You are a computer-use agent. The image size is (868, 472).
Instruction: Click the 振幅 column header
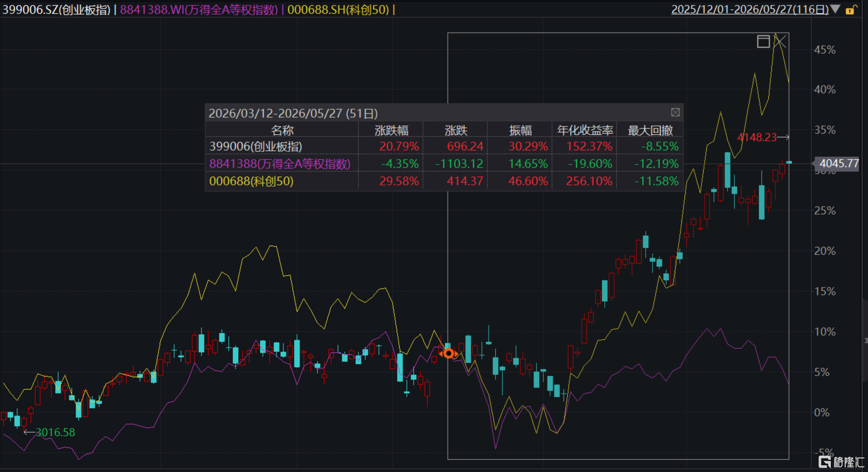coord(521,130)
